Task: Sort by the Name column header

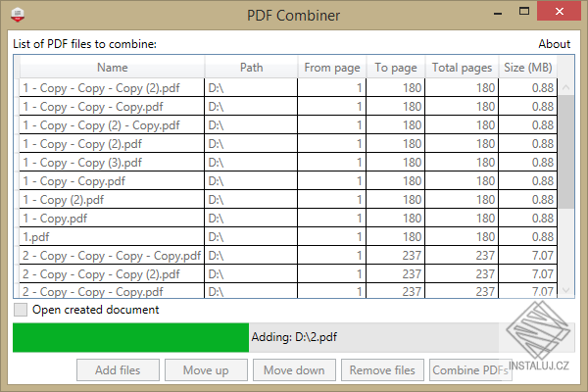Action: 112,68
